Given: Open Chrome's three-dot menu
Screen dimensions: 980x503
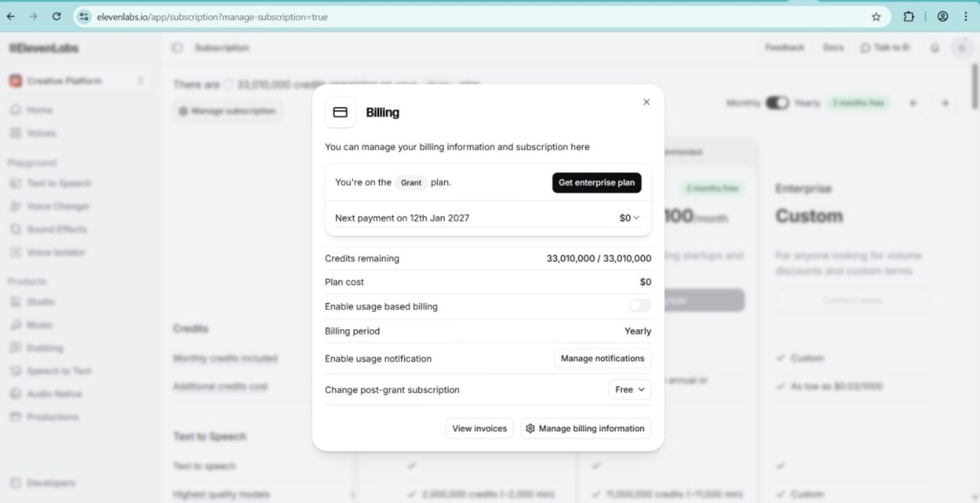Looking at the screenshot, I should coord(965,16).
